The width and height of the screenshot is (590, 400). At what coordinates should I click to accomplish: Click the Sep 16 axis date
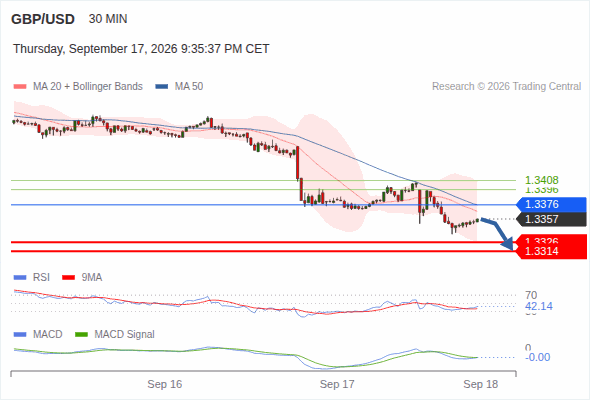(164, 384)
